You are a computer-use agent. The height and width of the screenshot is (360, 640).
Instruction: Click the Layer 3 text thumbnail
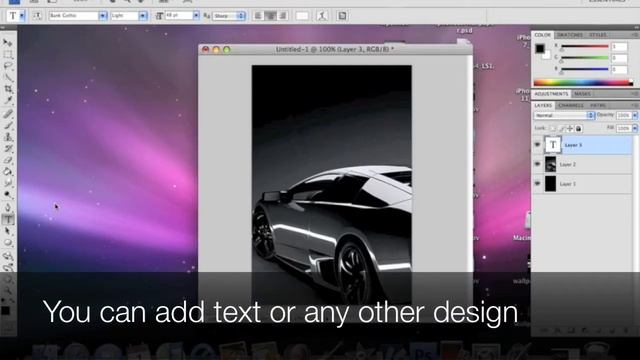553,144
